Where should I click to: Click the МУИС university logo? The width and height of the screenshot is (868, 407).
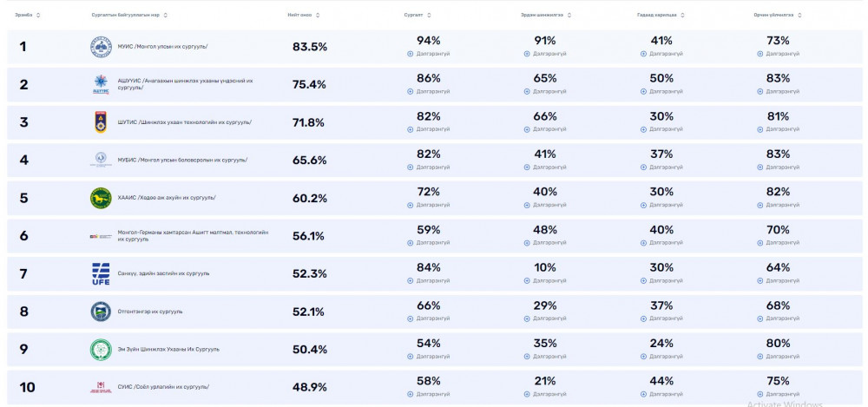pos(101,47)
